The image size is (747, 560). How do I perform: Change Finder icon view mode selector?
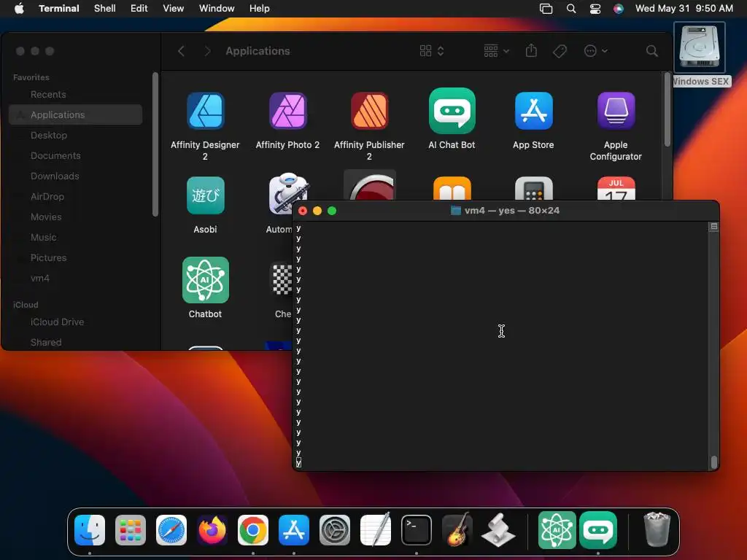pos(432,51)
